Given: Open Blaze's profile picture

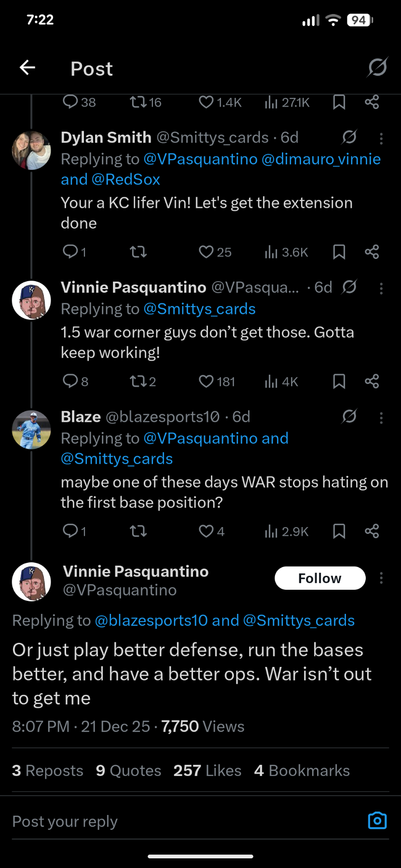Looking at the screenshot, I should pyautogui.click(x=31, y=430).
